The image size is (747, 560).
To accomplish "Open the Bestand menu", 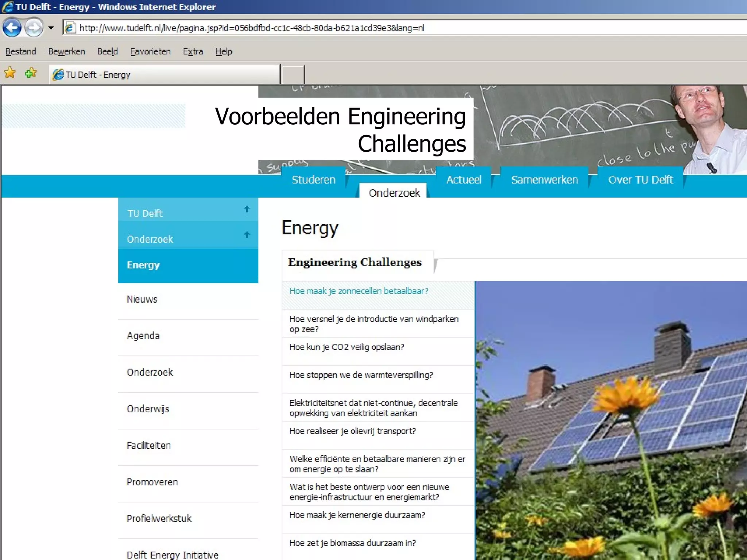I will pos(21,51).
